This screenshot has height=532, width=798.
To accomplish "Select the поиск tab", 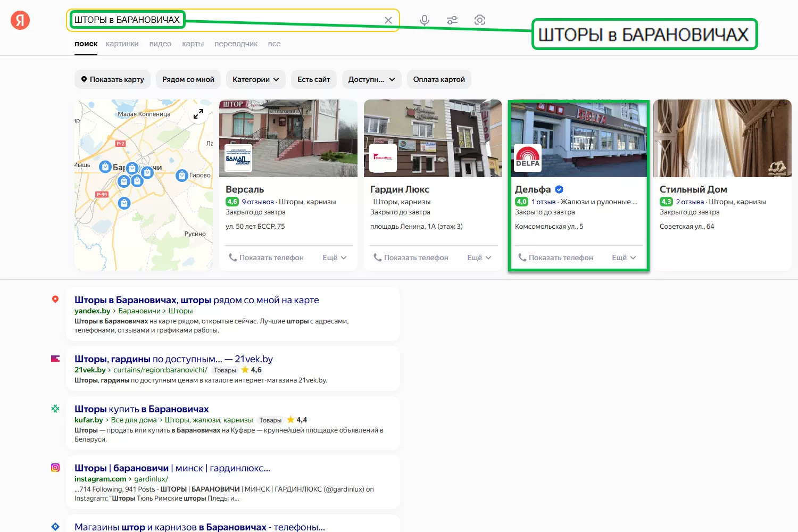I will 86,44.
